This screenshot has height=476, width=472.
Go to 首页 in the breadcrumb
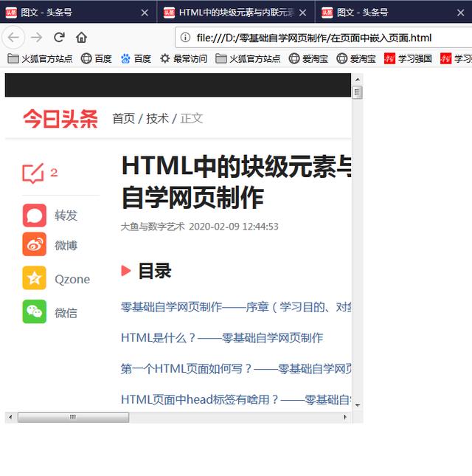point(124,118)
